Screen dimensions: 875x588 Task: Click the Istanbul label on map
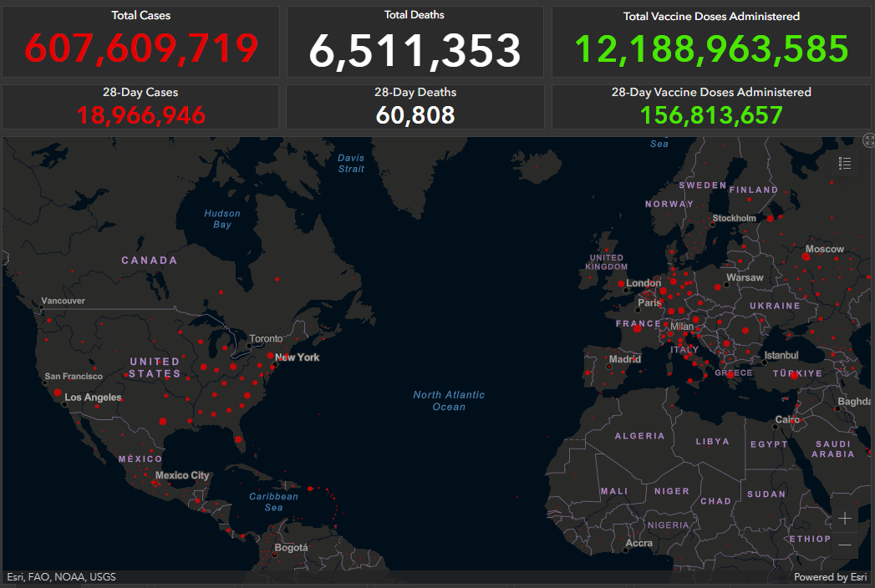point(781,356)
